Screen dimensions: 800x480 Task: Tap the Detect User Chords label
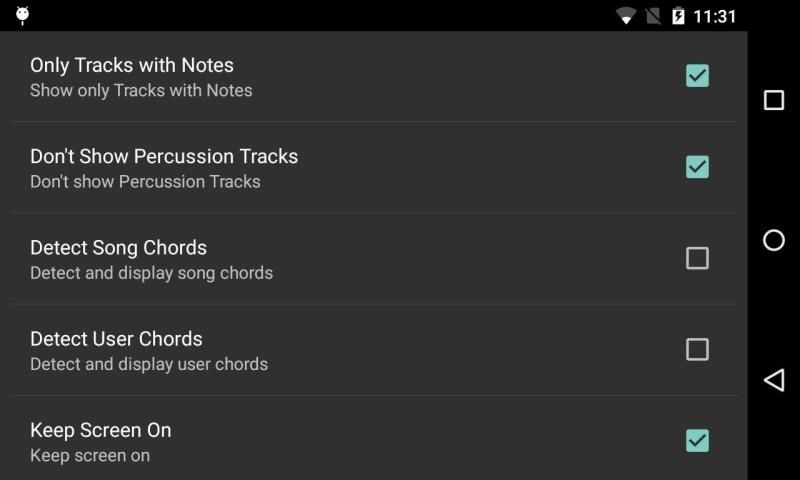click(x=116, y=338)
